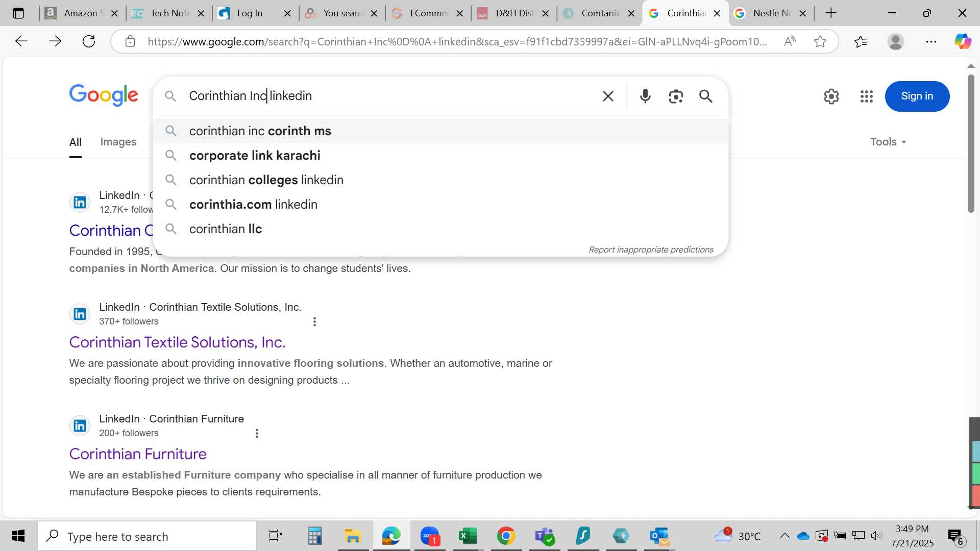View site information lock icon
Screen dimensions: 980x551
pos(130,41)
